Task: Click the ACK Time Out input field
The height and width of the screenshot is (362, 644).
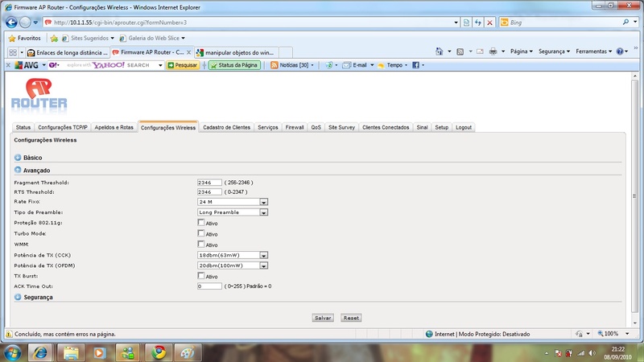Action: 209,286
